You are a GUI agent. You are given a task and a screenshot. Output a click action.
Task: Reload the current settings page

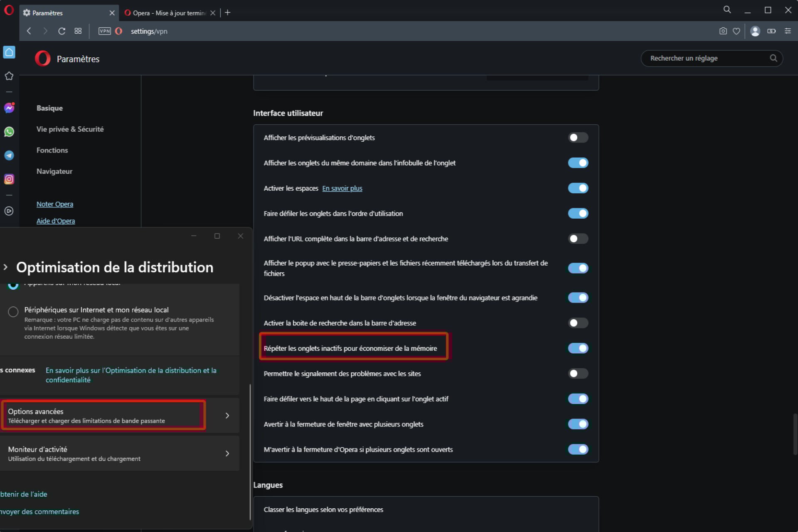coord(62,31)
